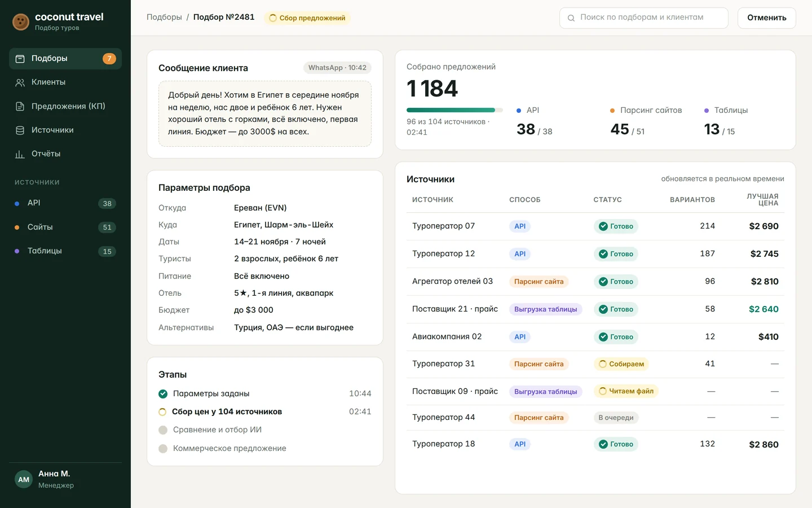Open the Туроператор 12 row
This screenshot has height=508, width=812.
tap(595, 254)
